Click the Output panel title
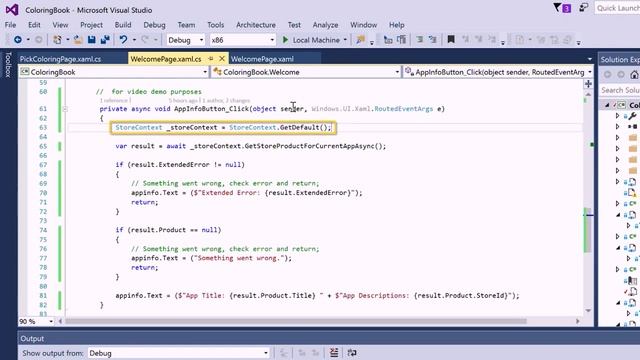This screenshot has width=640, height=360. 32,339
